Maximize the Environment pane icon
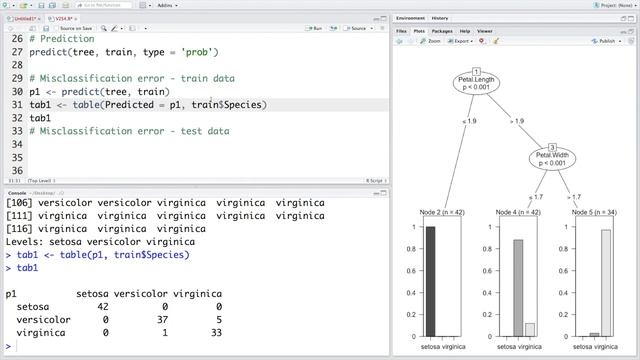 (x=631, y=18)
